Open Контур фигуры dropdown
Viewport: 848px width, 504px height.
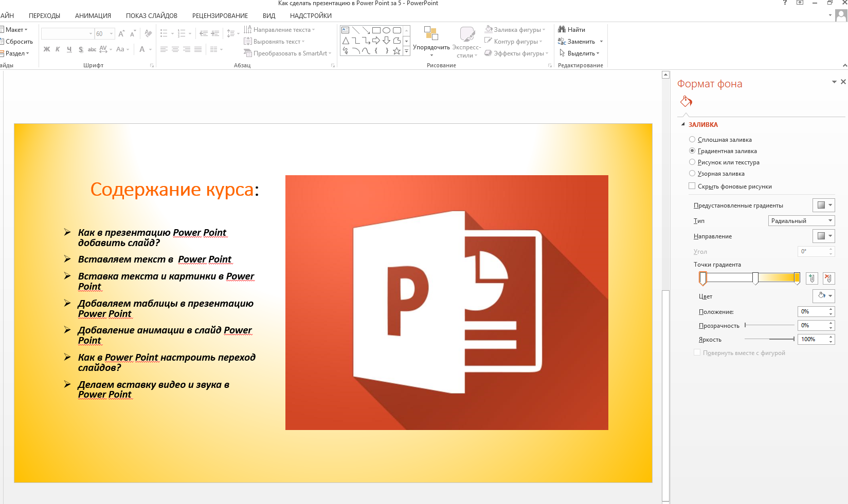pyautogui.click(x=513, y=42)
